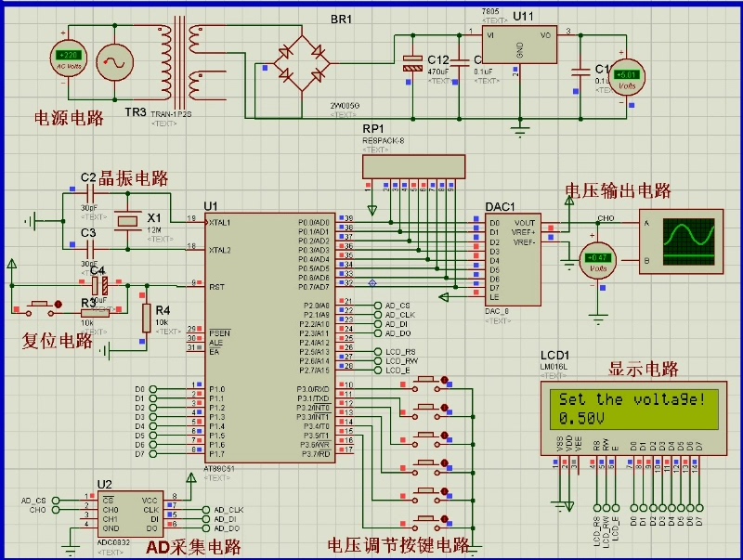Image resolution: width=743 pixels, height=560 pixels.
Task: Click the LCD_E terminal next to P2.7/A15
Action: pyautogui.click(x=378, y=370)
